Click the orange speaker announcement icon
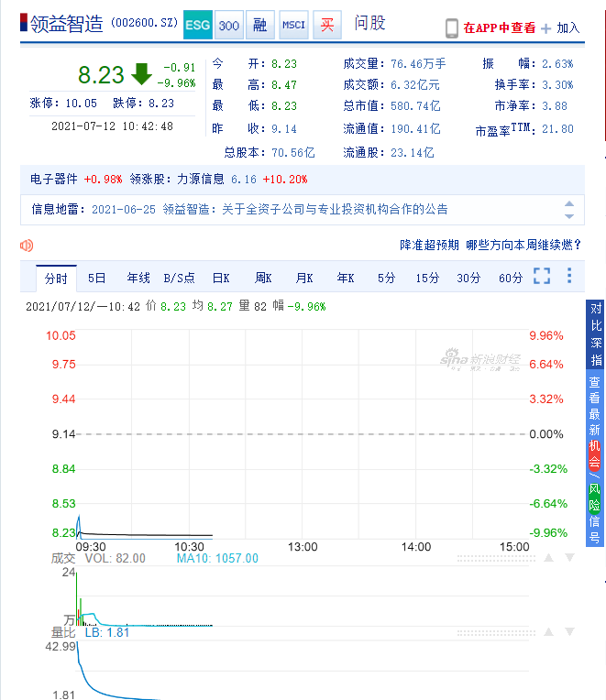606x700 pixels. pyautogui.click(x=27, y=245)
